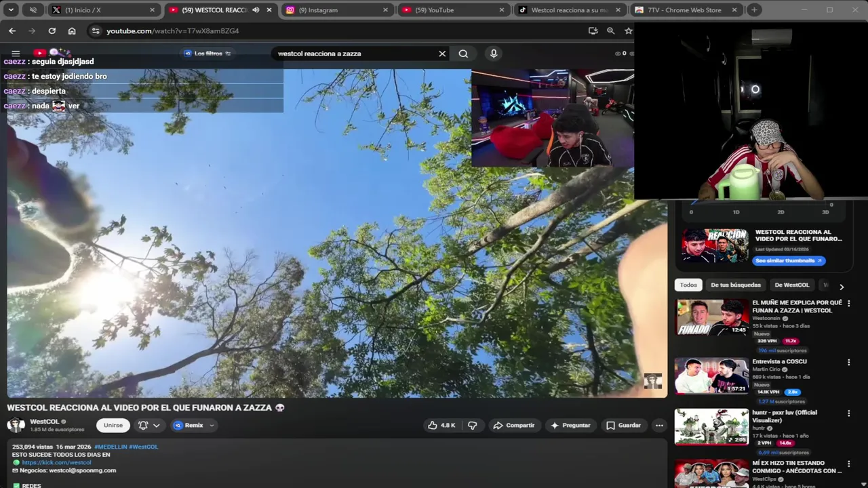Go back in browser history

[x=12, y=30]
